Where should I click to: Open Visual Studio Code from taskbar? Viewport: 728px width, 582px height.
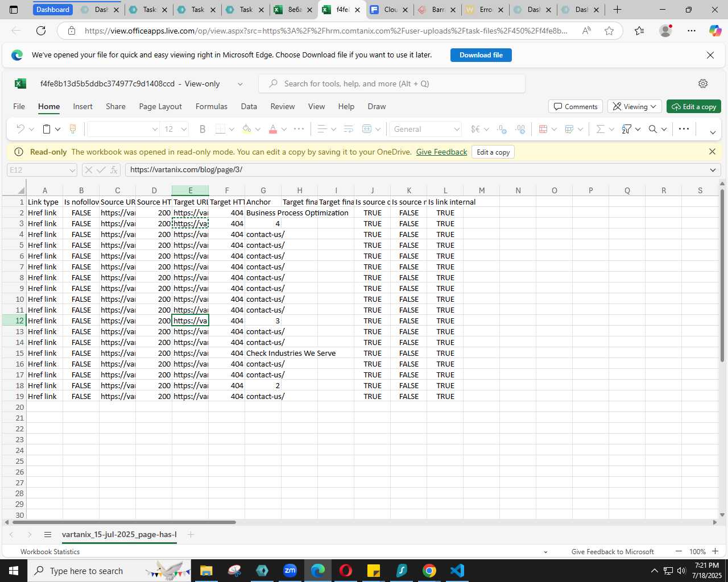pos(457,571)
